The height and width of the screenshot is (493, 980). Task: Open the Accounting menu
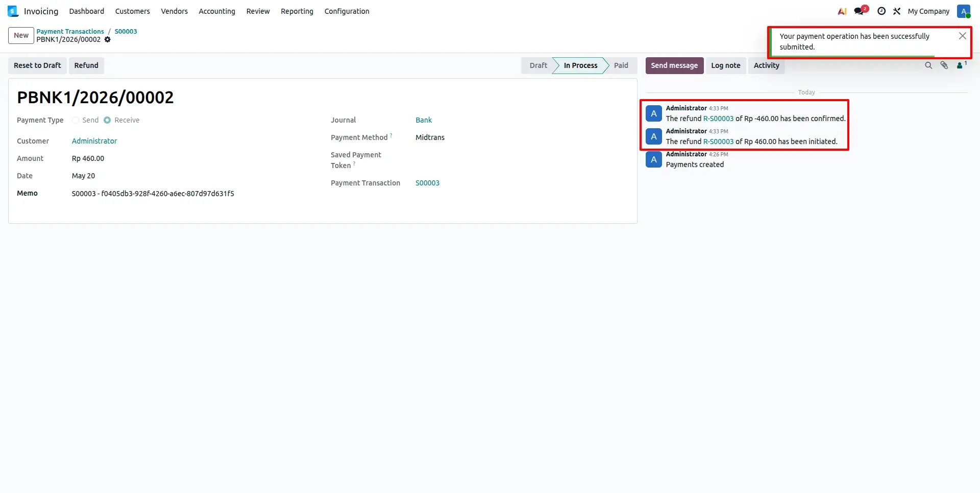217,11
